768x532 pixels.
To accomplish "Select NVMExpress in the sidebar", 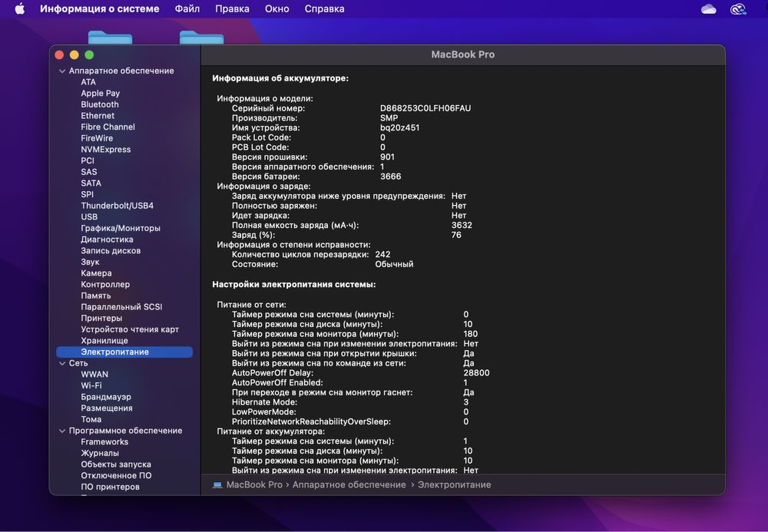I will (x=106, y=150).
